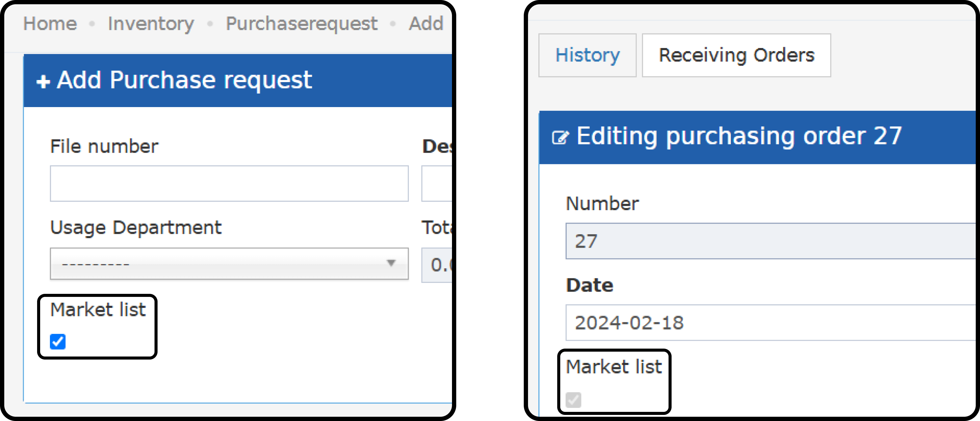
Task: Click the partially visible Description input field
Action: tap(437, 183)
